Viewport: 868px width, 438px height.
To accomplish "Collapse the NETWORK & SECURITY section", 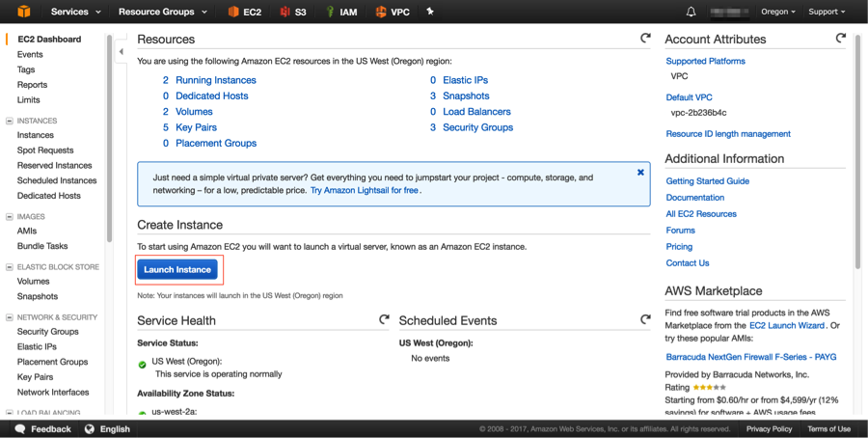I will click(x=10, y=316).
